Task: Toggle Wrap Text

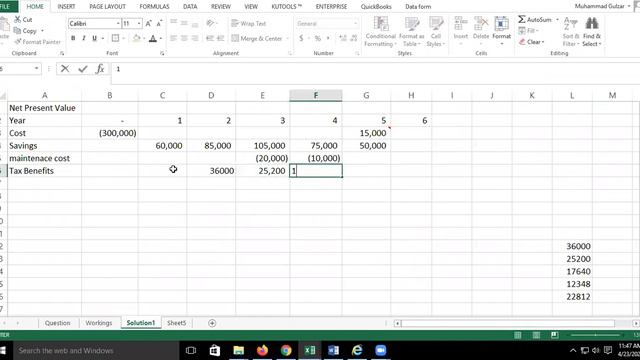Action: click(249, 24)
